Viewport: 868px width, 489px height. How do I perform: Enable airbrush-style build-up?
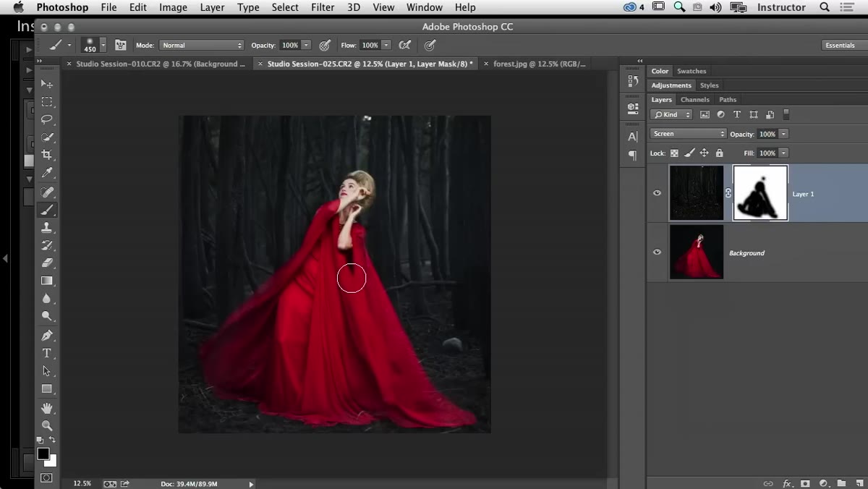405,45
